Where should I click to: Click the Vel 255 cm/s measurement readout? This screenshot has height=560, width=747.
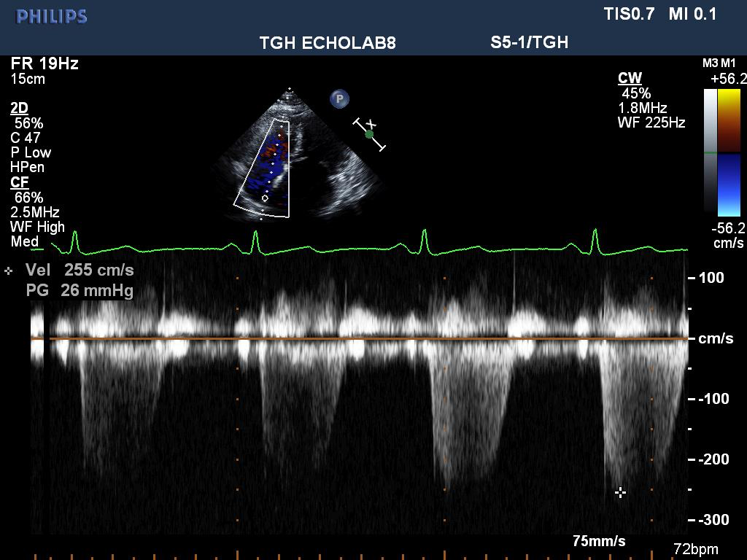[x=80, y=270]
